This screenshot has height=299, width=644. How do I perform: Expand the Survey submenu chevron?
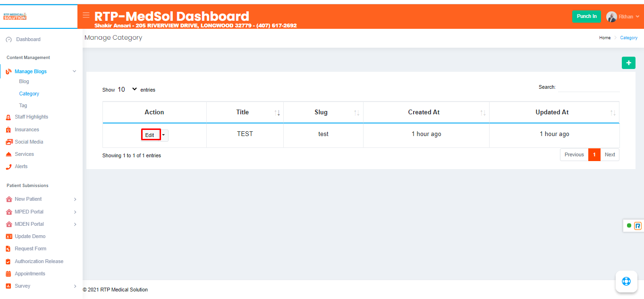coord(75,286)
